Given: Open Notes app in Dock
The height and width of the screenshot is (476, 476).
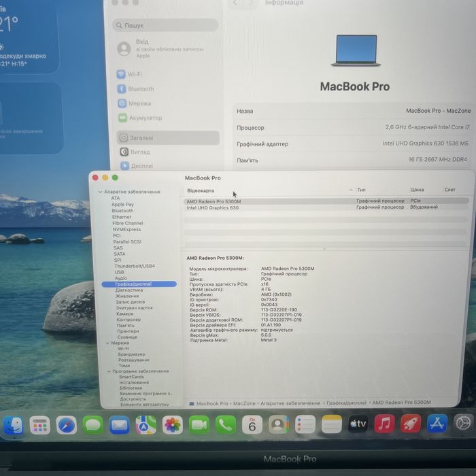Looking at the screenshot, I should tap(332, 424).
